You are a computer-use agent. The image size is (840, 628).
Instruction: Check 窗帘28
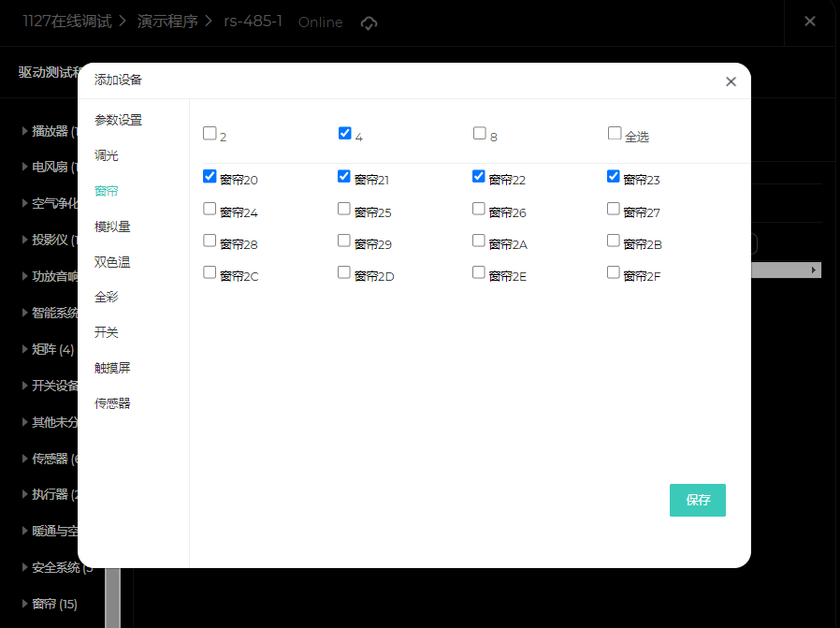click(x=210, y=241)
